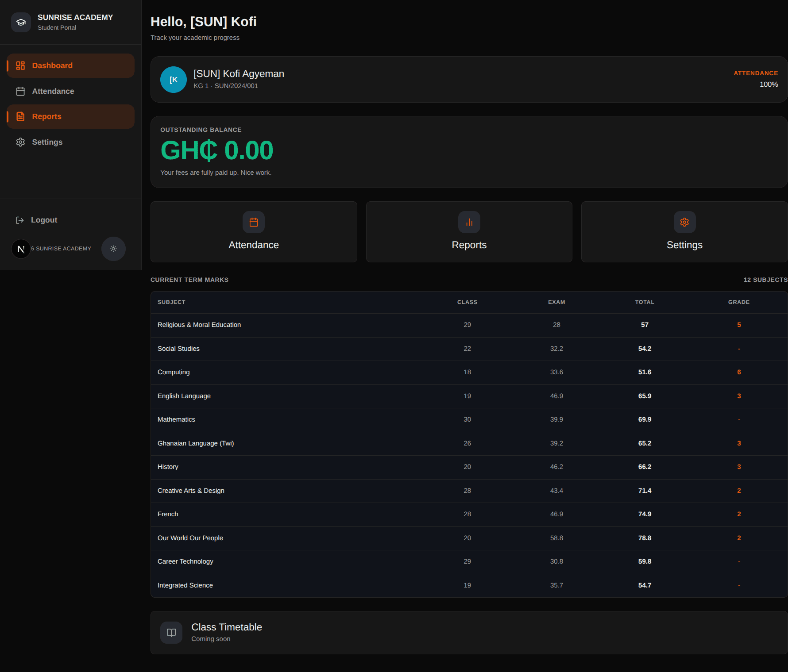The height and width of the screenshot is (672, 788).
Task: Click the Dashboard grid icon in sidebar
Action: (20, 65)
